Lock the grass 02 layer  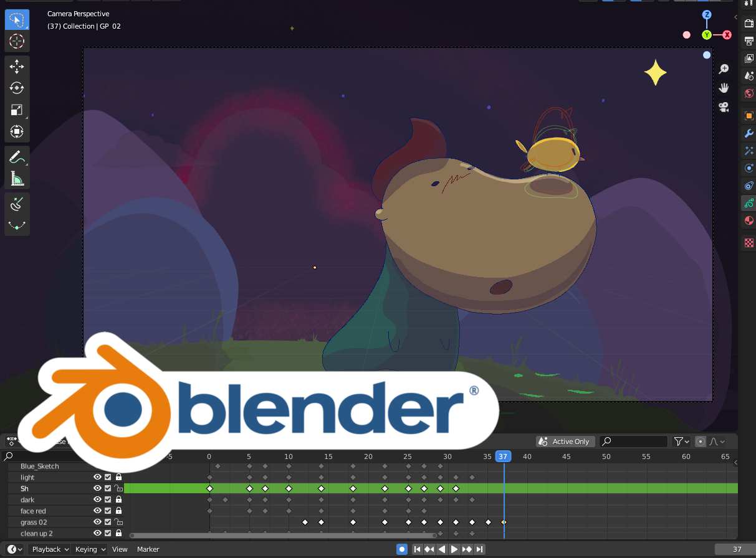point(118,522)
